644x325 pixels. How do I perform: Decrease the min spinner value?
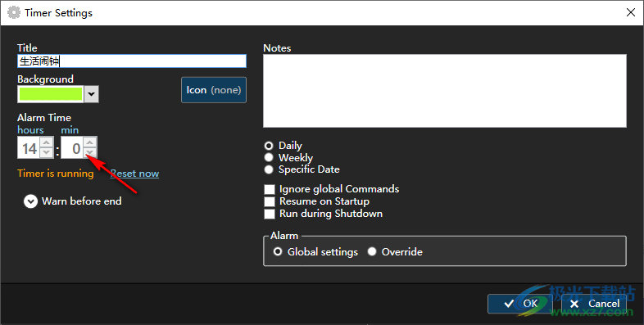click(90, 152)
